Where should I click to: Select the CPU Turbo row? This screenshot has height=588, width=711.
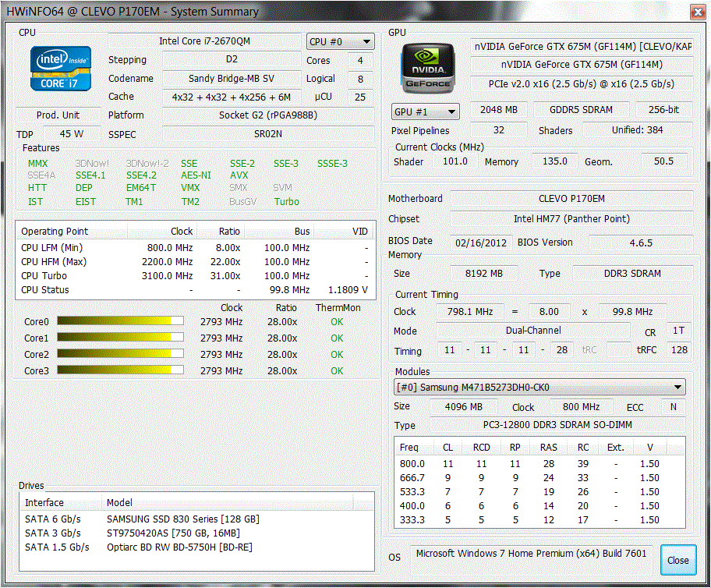click(195, 276)
